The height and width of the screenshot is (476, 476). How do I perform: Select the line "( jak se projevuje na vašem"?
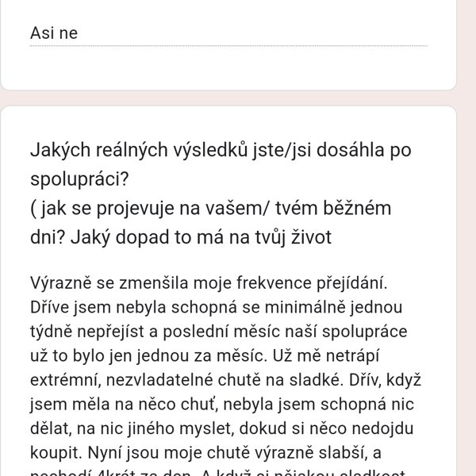coord(211,208)
